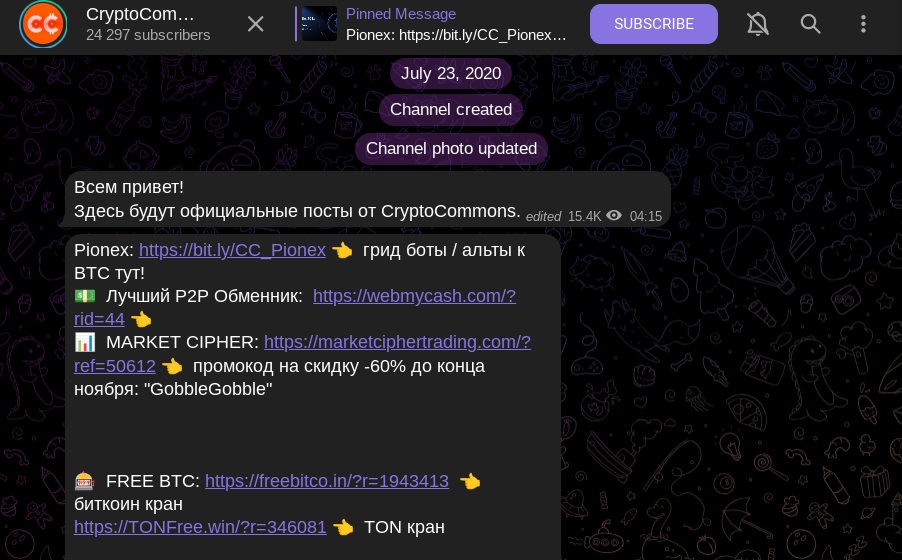902x560 pixels.
Task: Toggle channel notifications with the bell icon
Action: (758, 24)
